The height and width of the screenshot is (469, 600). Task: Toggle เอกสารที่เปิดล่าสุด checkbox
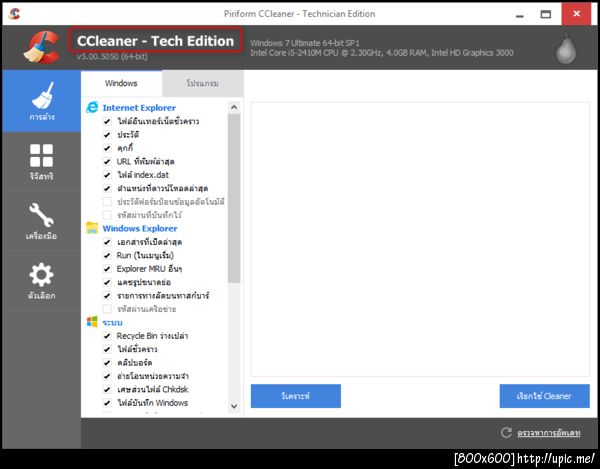[x=107, y=242]
